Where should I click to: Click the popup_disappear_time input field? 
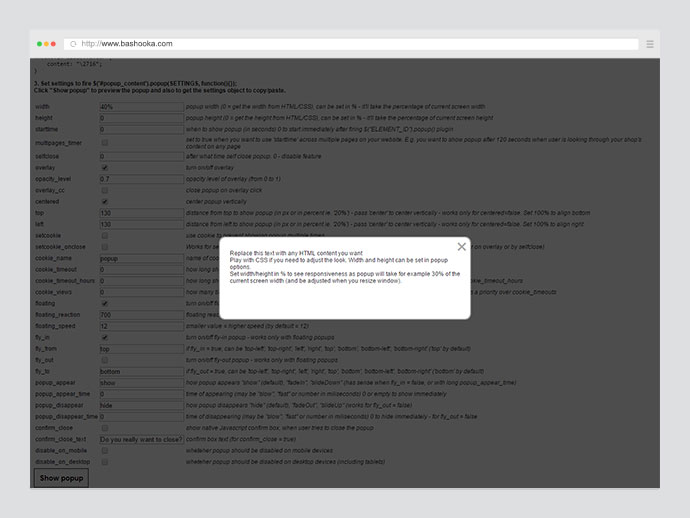coord(141,417)
